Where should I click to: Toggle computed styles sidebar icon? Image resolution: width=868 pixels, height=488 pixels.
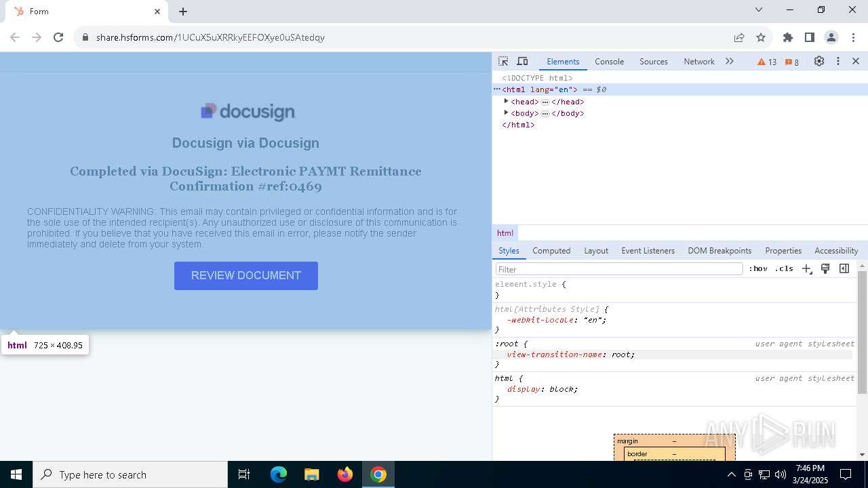[x=844, y=269]
